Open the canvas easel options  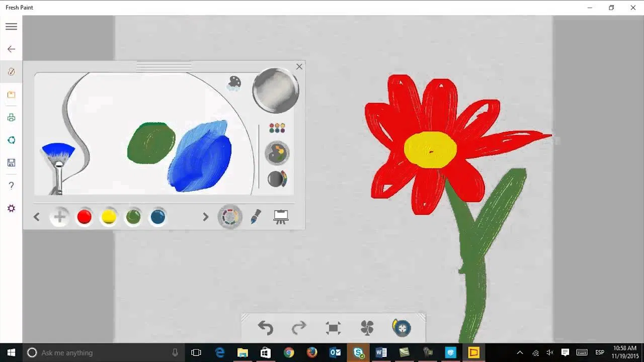tap(281, 217)
